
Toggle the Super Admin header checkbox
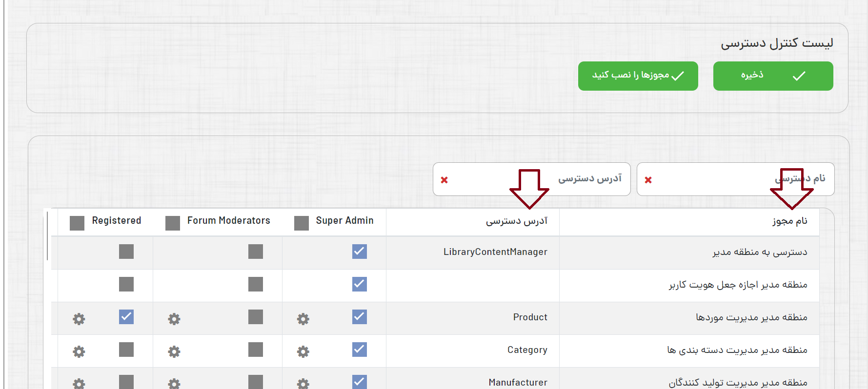(x=302, y=223)
